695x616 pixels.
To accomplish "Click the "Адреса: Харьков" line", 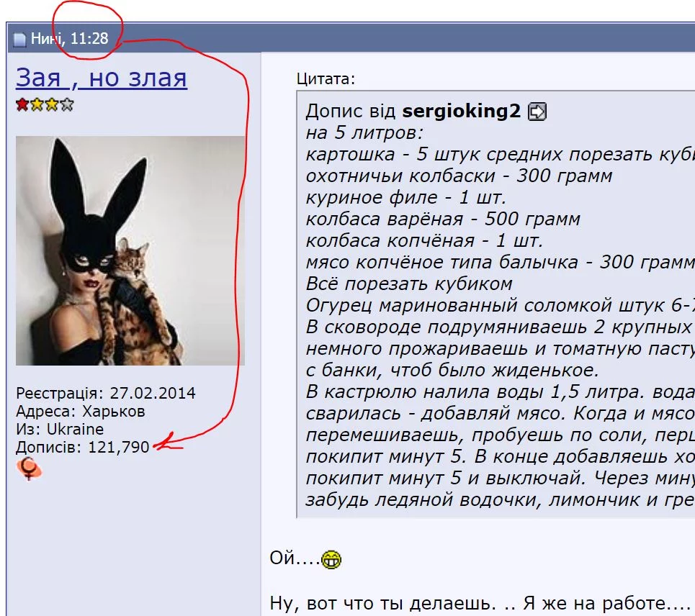I will pos(80,412).
